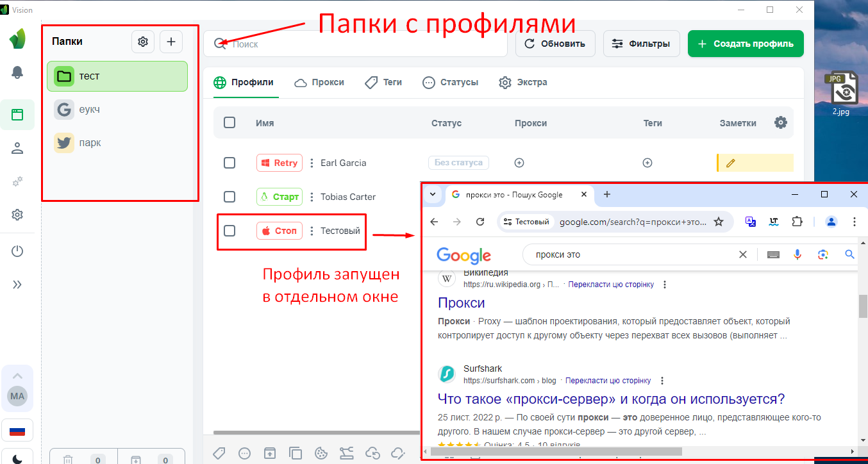Viewport: 868px width, 464px height.
Task: Edit the note pencil for Earl Garcia
Action: (x=730, y=163)
